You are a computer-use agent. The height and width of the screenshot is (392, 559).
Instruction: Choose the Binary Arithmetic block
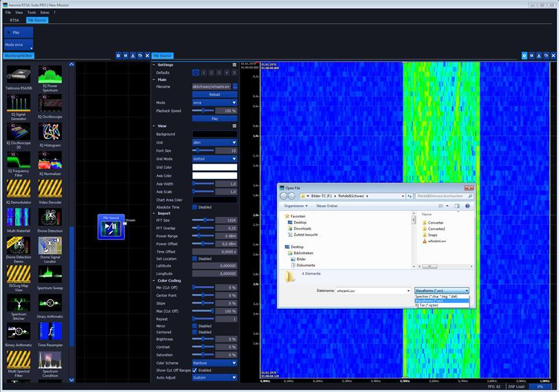coord(19,334)
